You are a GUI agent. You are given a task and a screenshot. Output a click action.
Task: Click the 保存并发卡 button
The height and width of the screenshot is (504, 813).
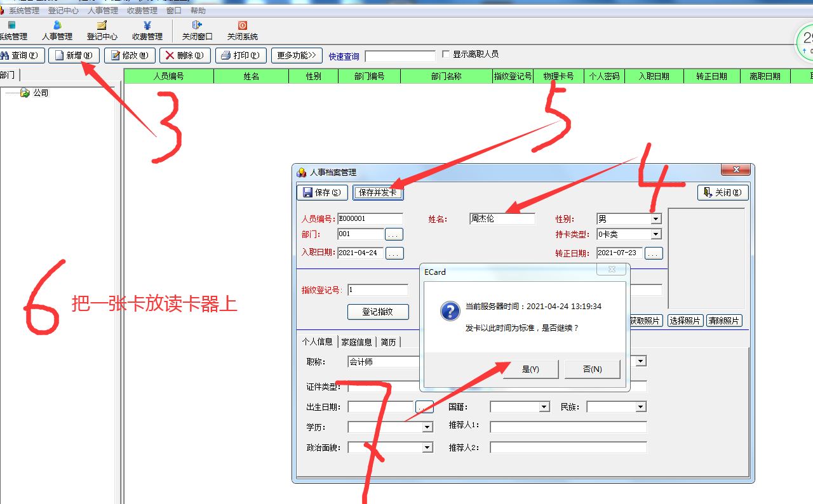[x=377, y=192]
